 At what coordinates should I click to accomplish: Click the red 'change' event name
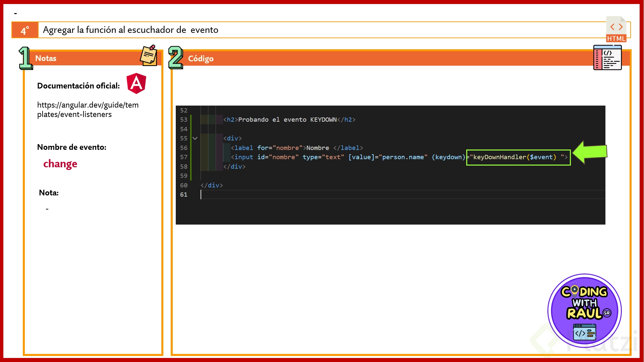(x=60, y=164)
